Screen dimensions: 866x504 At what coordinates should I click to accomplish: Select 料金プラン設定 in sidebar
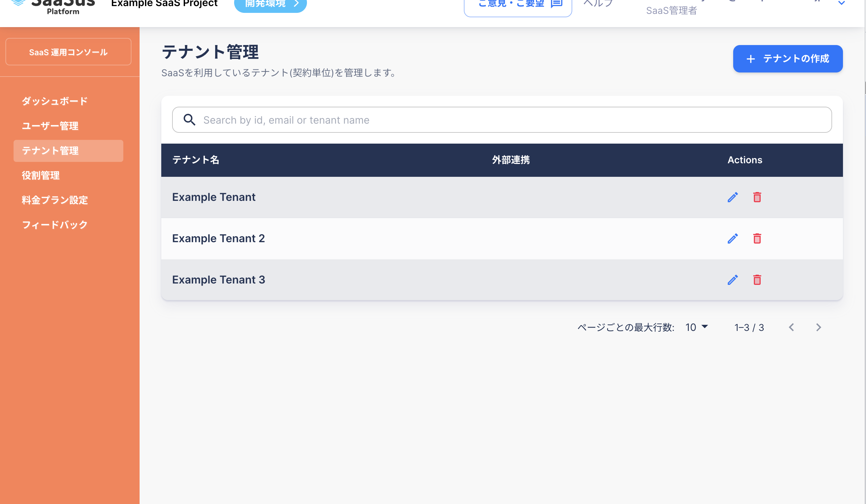click(x=55, y=200)
